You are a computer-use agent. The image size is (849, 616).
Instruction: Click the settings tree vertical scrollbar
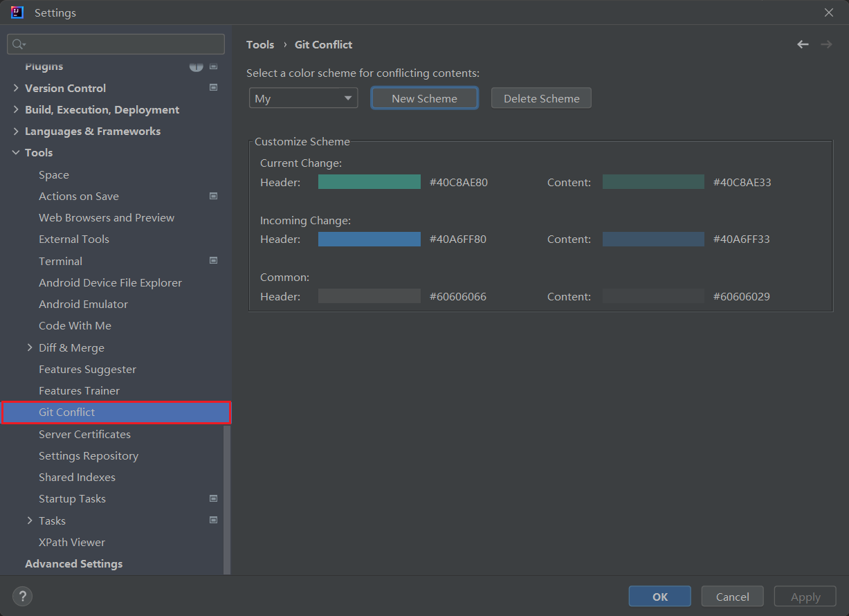point(227,498)
